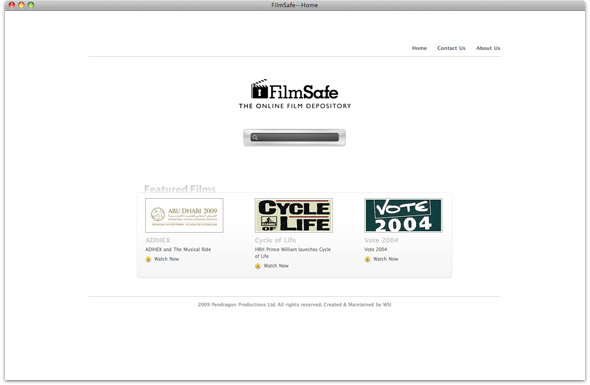Click the yellow Watch Now icon under ADIHEX
Screen dimensions: 590x385
[x=148, y=259]
